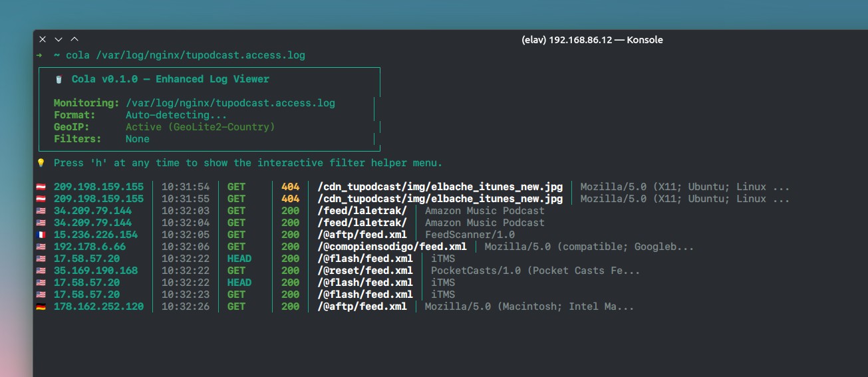
Task: Click the 200 status in the 10:32:26 row
Action: pyautogui.click(x=290, y=307)
